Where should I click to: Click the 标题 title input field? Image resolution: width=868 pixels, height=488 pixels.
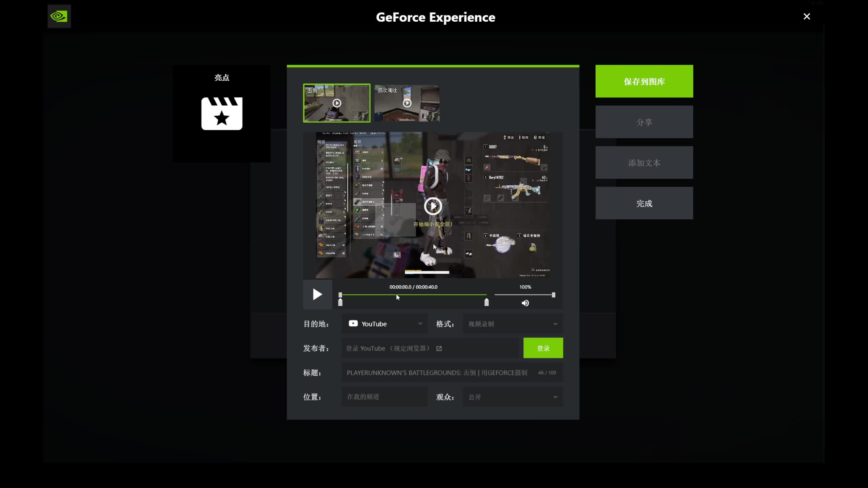point(437,372)
